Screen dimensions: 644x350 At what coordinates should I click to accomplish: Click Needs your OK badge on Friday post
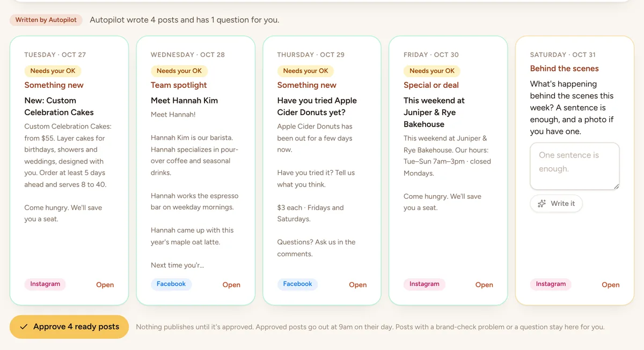tap(432, 71)
